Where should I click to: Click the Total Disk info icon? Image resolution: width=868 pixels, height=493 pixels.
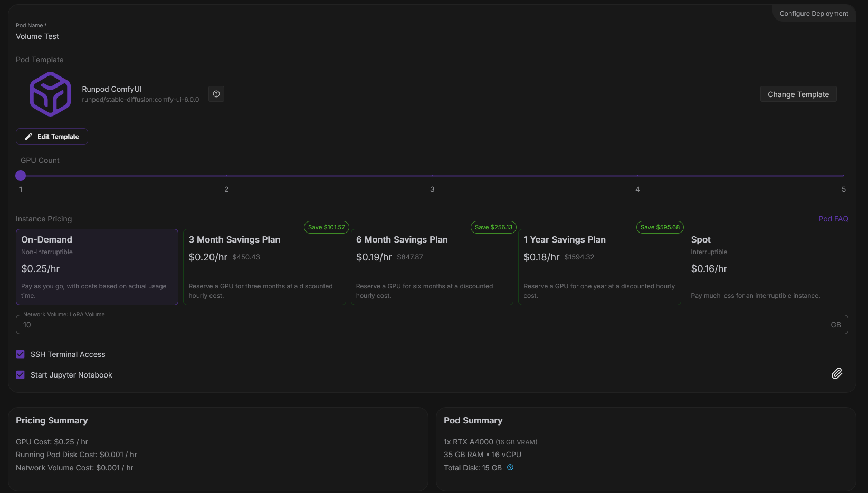(x=510, y=467)
